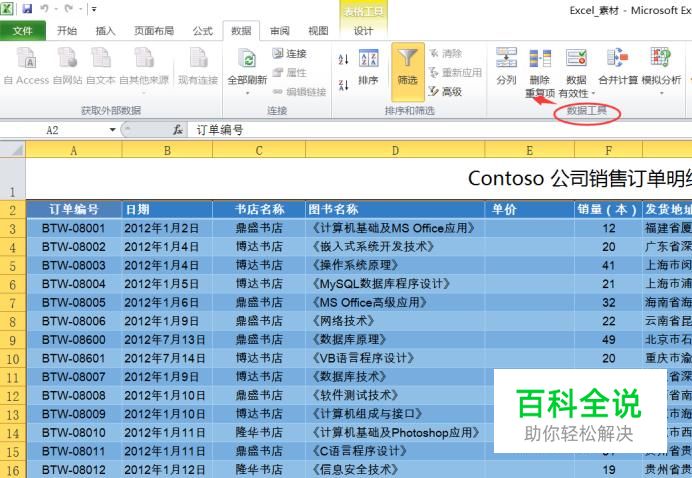Click the sales quantity cell 41

pos(609,265)
